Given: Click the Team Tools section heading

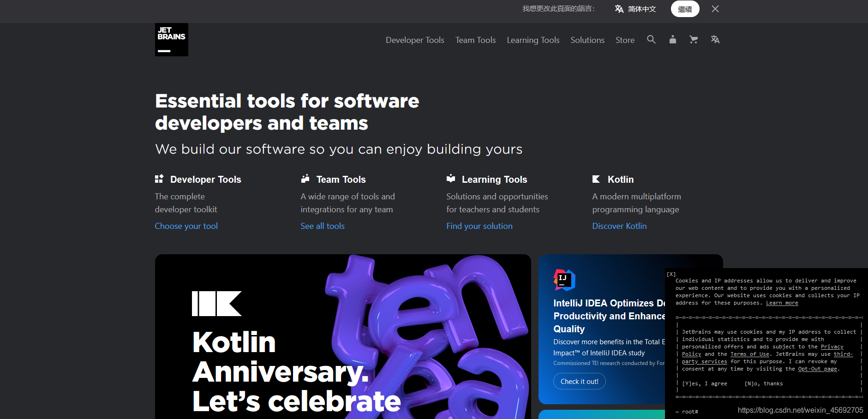Looking at the screenshot, I should [341, 180].
